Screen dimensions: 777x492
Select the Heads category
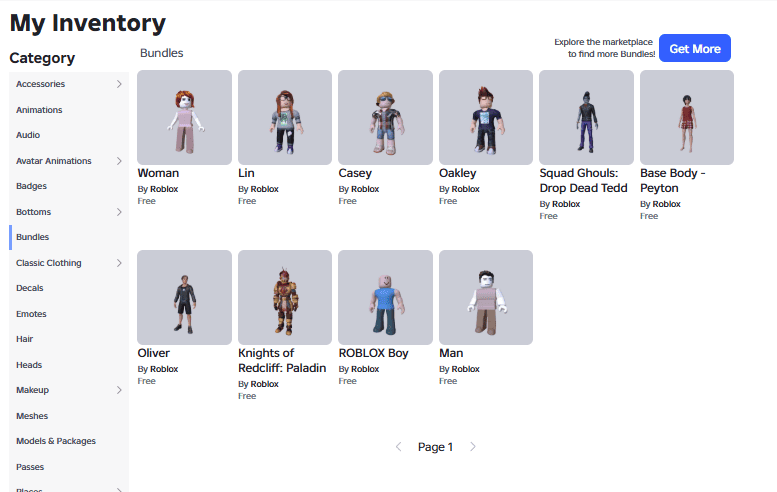pyautogui.click(x=69, y=365)
